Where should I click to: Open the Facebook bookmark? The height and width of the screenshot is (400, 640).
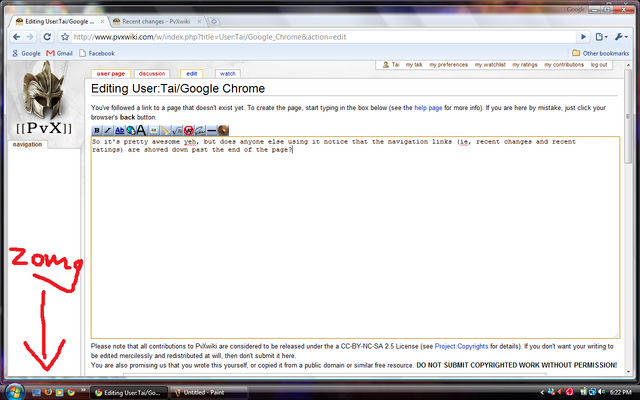click(97, 53)
